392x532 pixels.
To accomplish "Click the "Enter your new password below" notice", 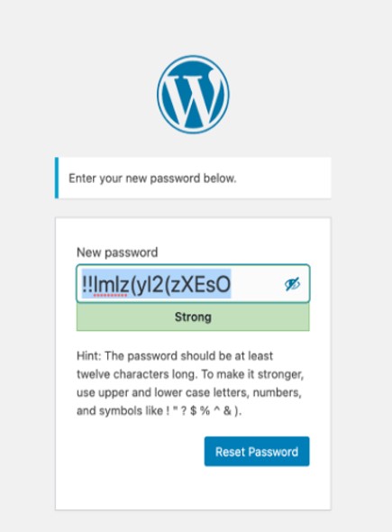I will click(x=193, y=178).
